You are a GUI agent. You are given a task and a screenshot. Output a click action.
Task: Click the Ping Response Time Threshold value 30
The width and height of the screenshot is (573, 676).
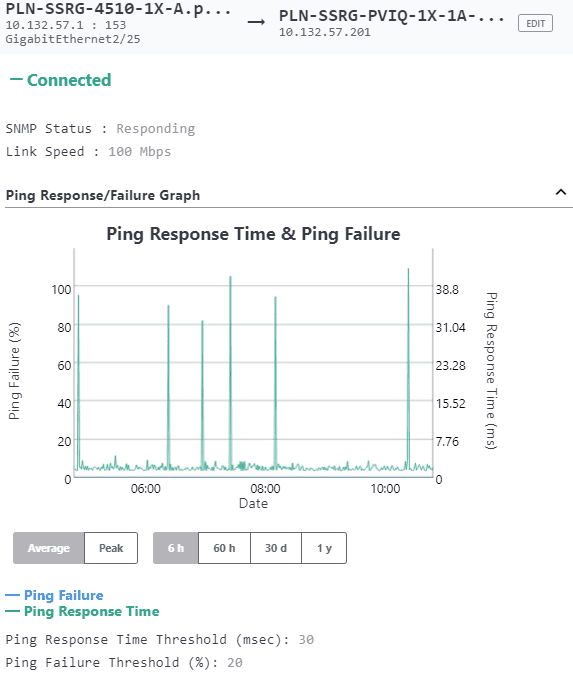click(x=306, y=639)
